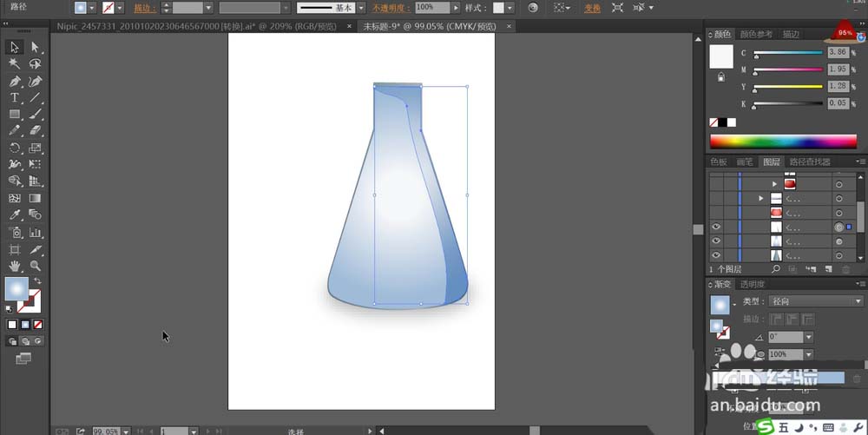Select the Direct Selection tool

36,48
